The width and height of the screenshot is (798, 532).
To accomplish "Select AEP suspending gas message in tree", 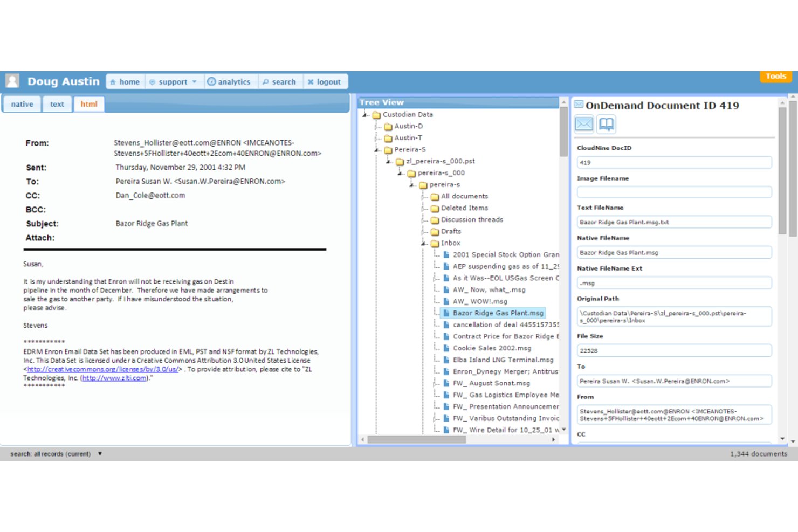I will (506, 267).
